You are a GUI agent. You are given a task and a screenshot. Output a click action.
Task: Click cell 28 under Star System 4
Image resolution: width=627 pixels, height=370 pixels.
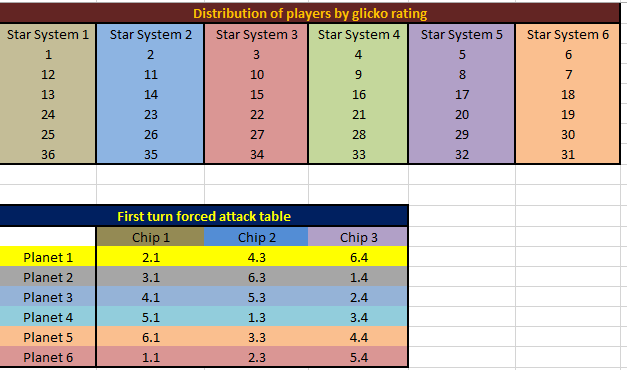[x=358, y=135]
